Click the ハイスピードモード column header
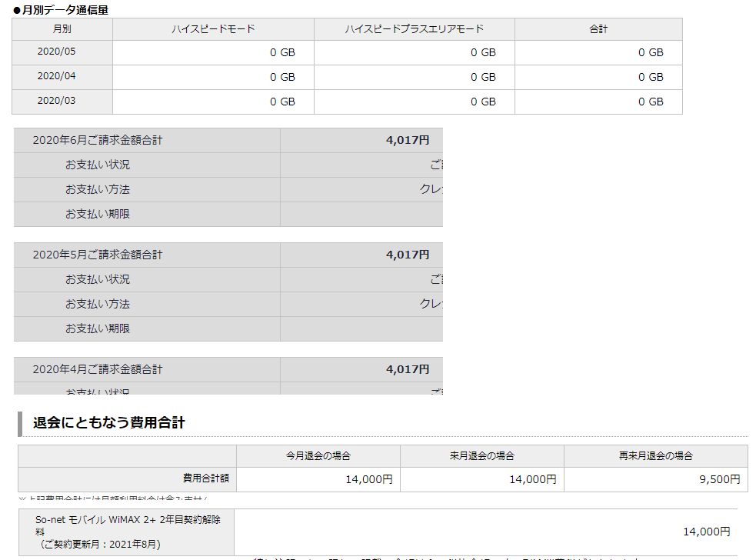The width and height of the screenshot is (756, 560). tap(213, 29)
